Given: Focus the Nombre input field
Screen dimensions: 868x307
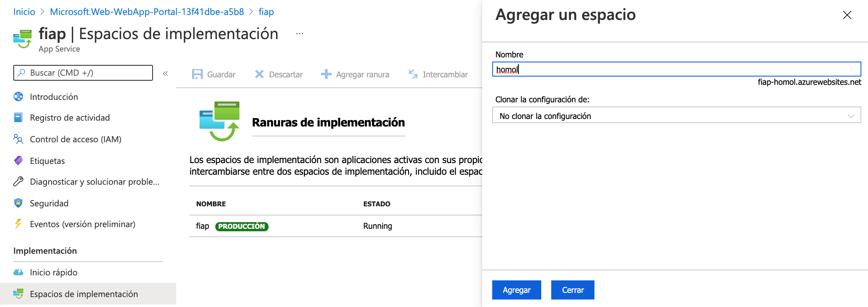Looking at the screenshot, I should coord(676,69).
